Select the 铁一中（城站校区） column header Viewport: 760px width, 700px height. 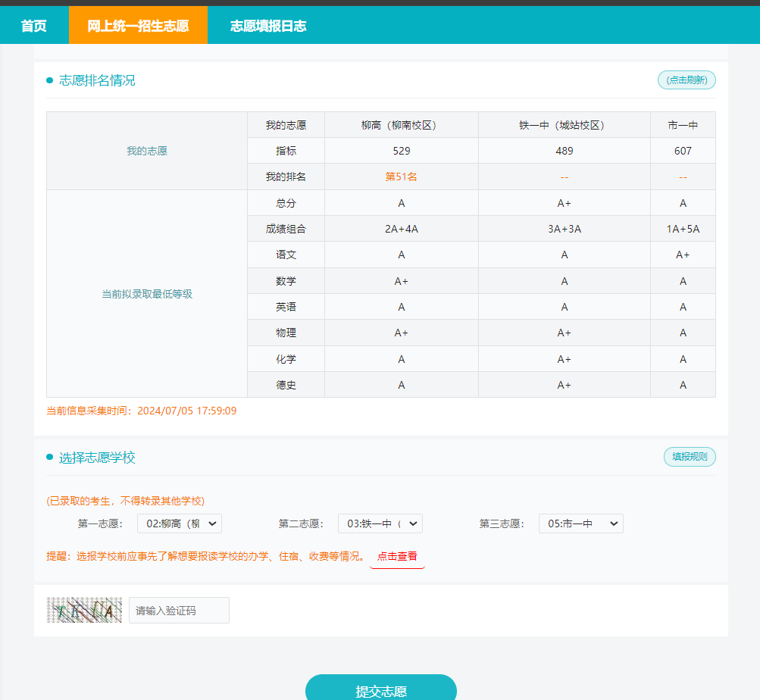[x=564, y=125]
